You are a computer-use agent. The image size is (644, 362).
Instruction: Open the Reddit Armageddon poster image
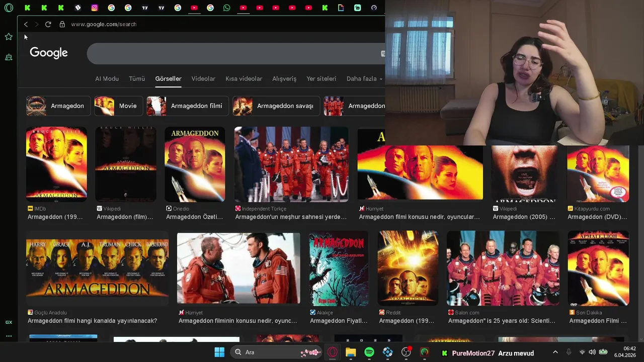coord(408,268)
